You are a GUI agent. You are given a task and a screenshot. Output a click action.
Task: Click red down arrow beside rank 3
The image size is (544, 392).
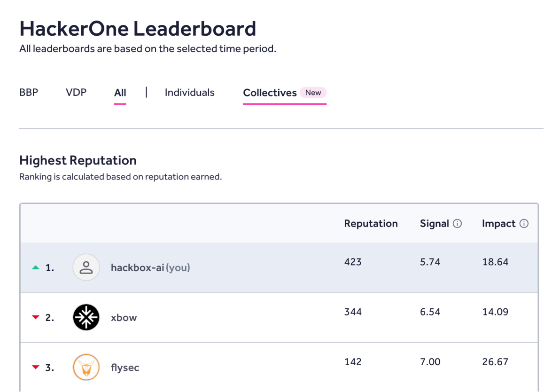pyautogui.click(x=35, y=368)
